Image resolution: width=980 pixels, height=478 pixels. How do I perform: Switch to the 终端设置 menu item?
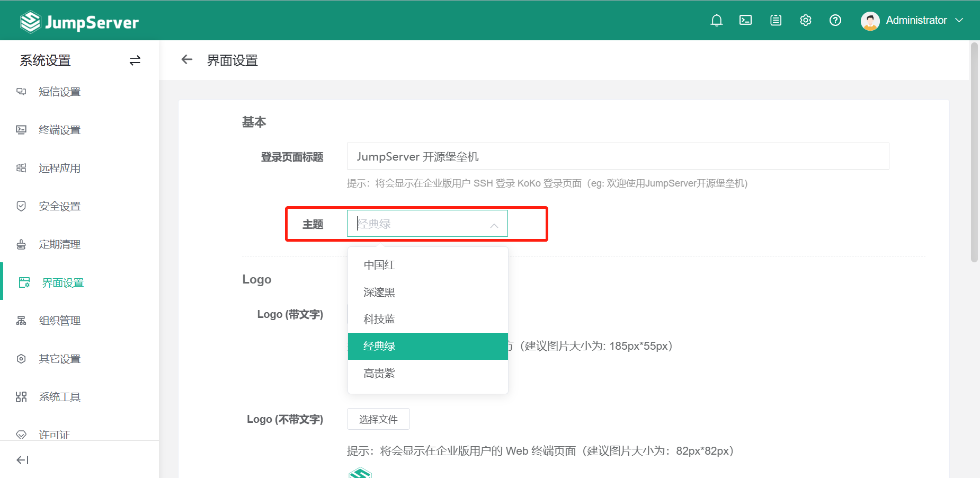[x=59, y=129]
